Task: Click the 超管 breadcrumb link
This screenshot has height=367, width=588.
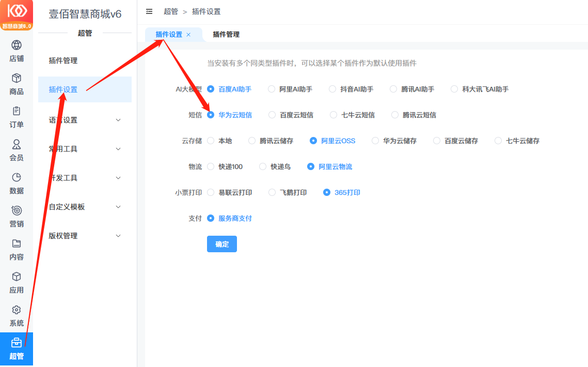Action: [171, 11]
